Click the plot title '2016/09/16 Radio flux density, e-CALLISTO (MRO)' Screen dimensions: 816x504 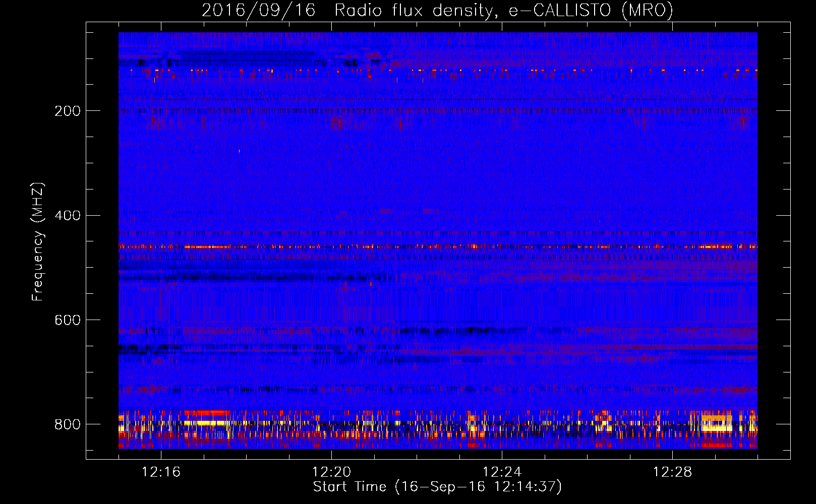[x=437, y=11]
